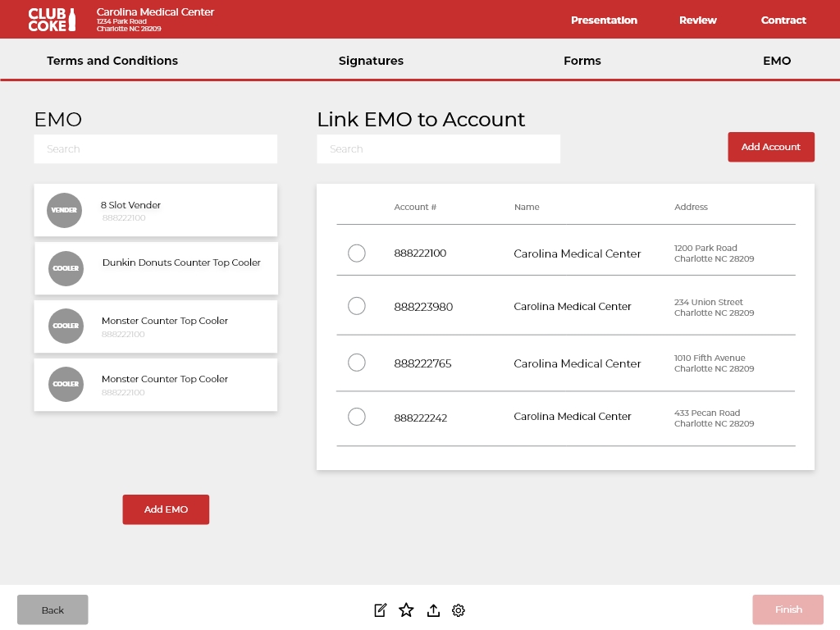Open the Presentation menu

pyautogui.click(x=604, y=21)
